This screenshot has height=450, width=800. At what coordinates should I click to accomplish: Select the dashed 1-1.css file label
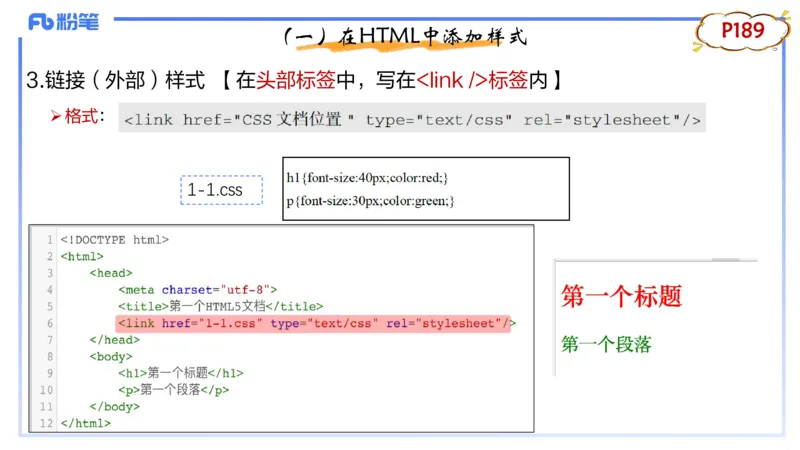tap(215, 189)
